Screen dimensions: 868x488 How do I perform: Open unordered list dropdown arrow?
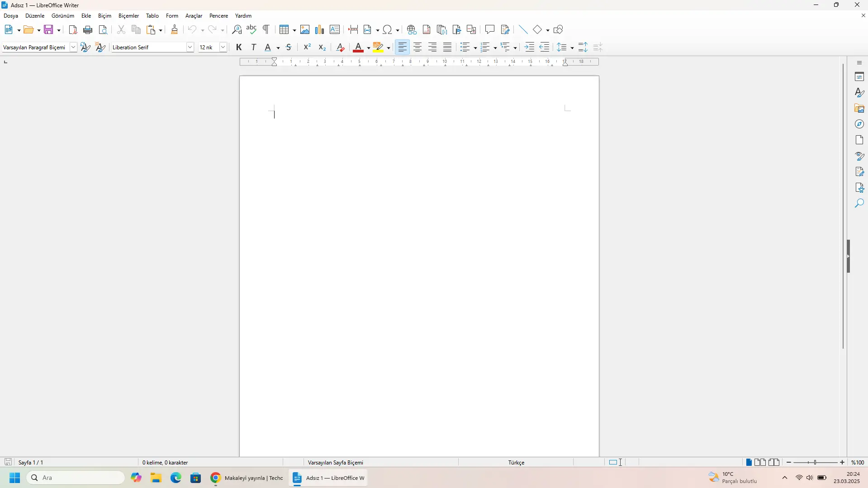475,48
